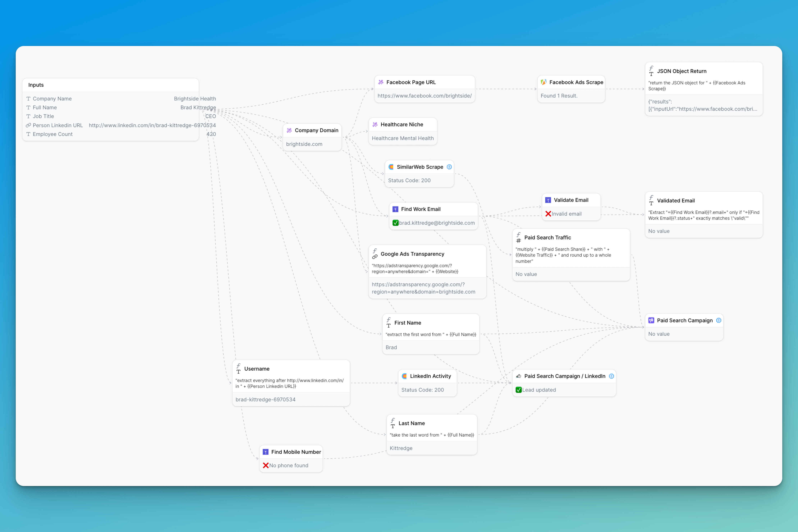The image size is (798, 532).
Task: Click the SimilarWeb Scrape node icon
Action: click(391, 167)
